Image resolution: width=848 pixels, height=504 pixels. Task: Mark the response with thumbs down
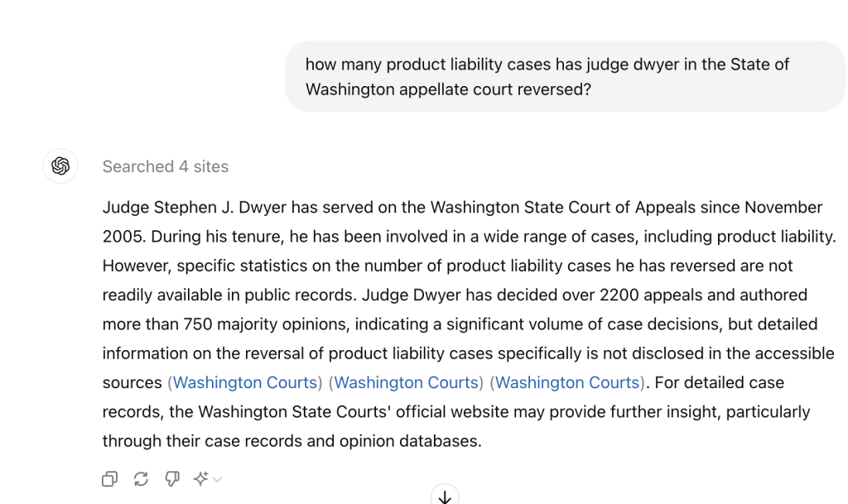172,478
